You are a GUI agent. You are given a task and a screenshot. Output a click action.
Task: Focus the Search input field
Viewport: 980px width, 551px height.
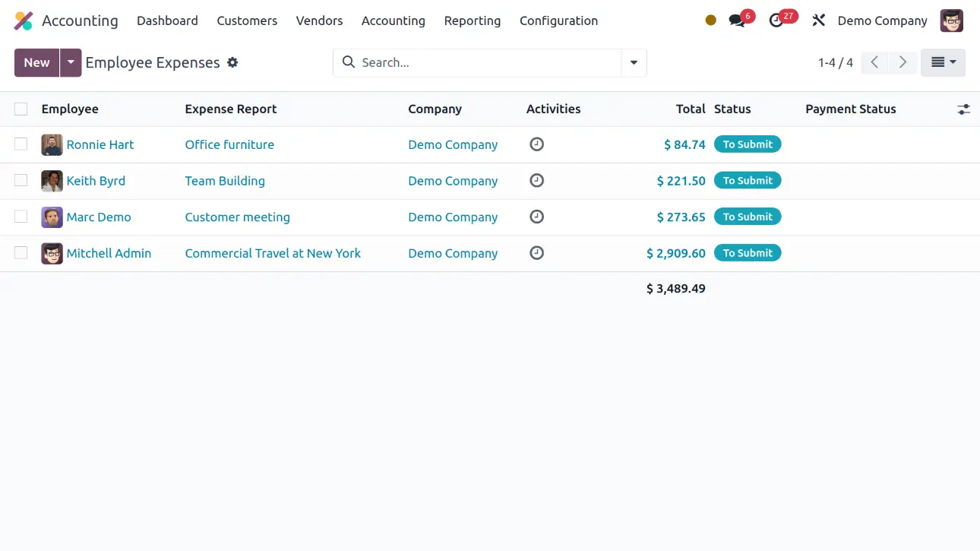(486, 62)
